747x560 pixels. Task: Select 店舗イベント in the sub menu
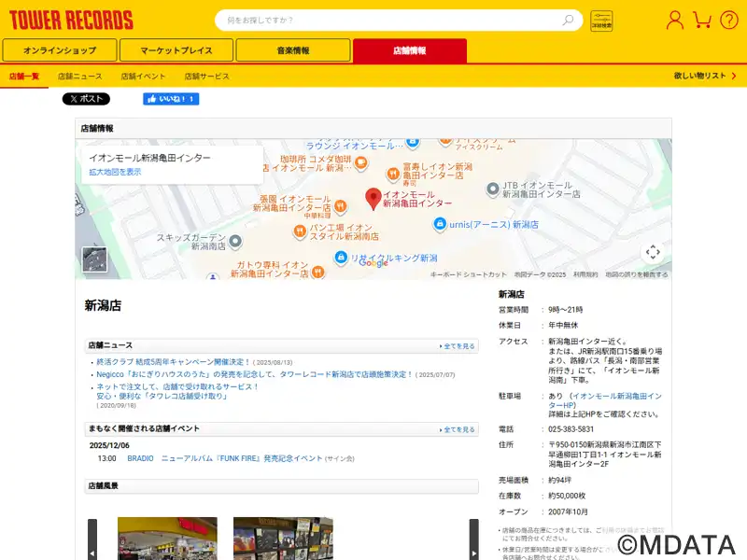(x=143, y=77)
